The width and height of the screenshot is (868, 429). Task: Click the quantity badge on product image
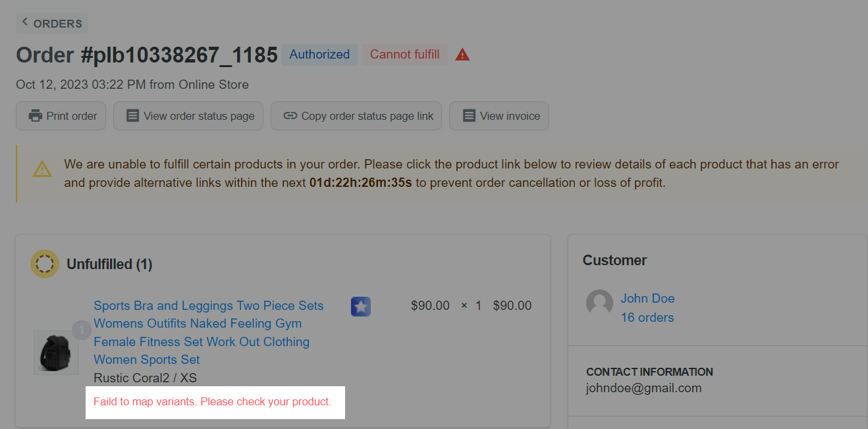[x=82, y=330]
